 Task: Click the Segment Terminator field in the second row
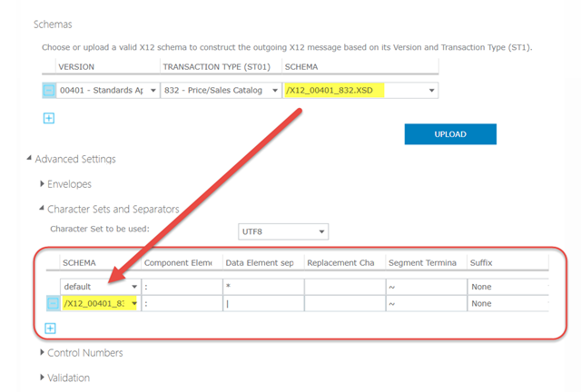click(424, 303)
